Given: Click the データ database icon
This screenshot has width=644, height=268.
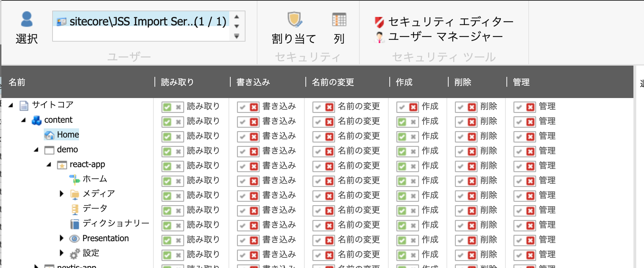Looking at the screenshot, I should click(75, 209).
